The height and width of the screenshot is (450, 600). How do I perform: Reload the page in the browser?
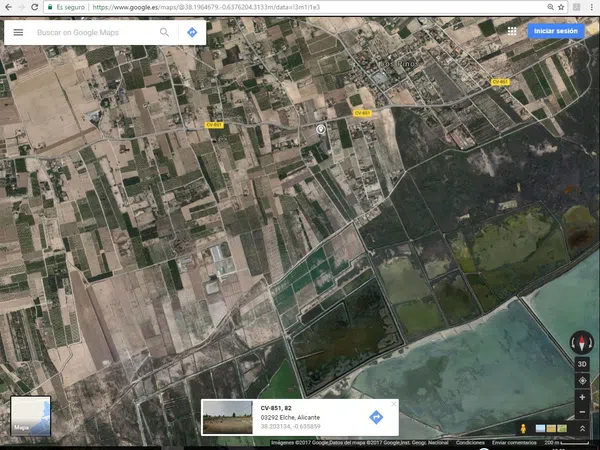tap(35, 6)
